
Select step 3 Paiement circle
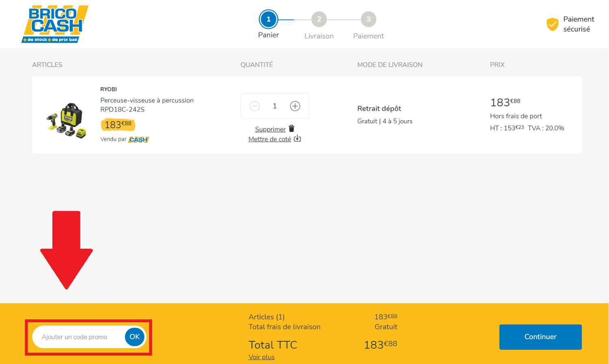click(x=369, y=19)
